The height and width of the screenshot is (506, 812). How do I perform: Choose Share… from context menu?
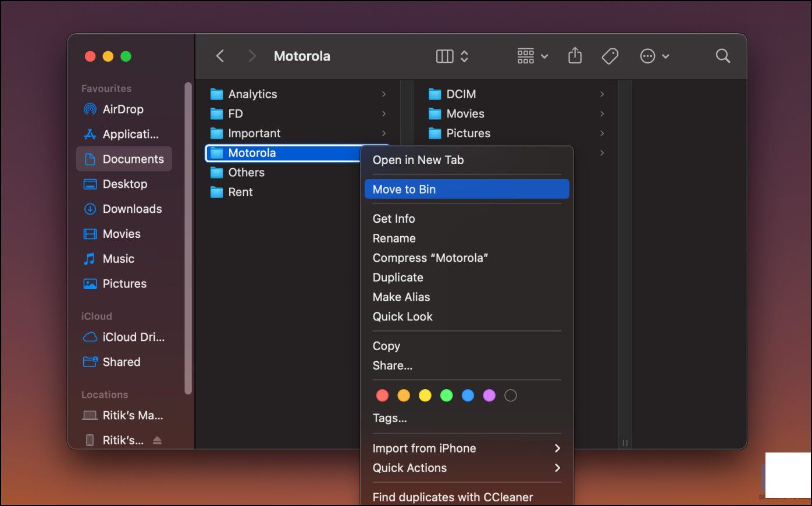(466, 366)
